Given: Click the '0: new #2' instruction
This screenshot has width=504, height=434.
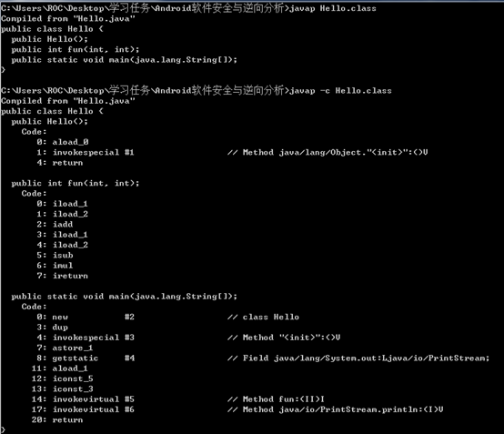Looking at the screenshot, I should click(x=86, y=317).
